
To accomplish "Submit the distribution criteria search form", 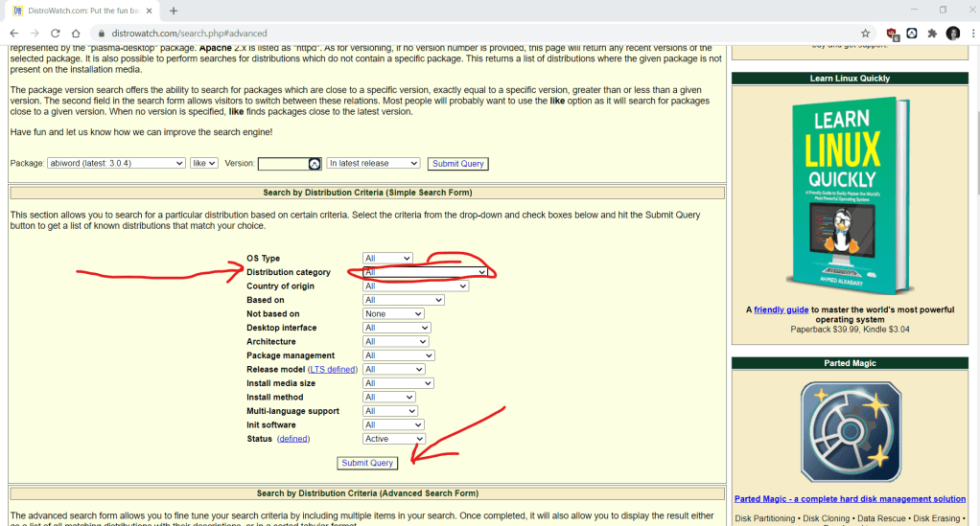I will (367, 463).
